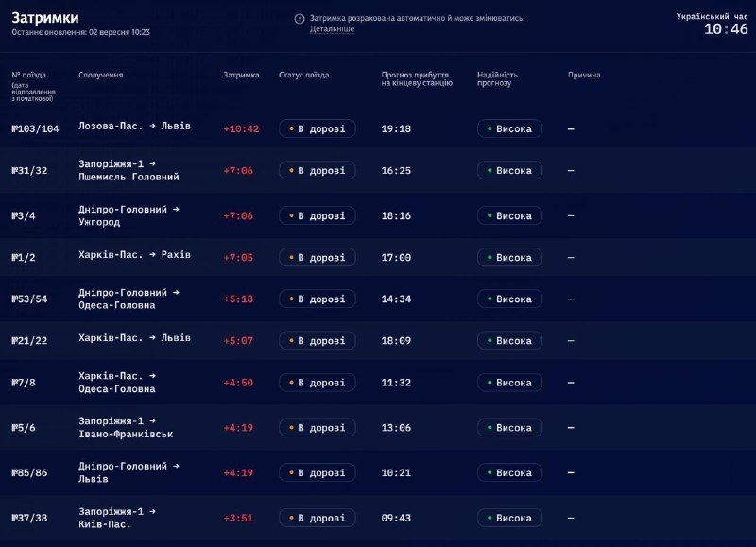Open the Детальніше link
This screenshot has height=547, width=756.
333,29
